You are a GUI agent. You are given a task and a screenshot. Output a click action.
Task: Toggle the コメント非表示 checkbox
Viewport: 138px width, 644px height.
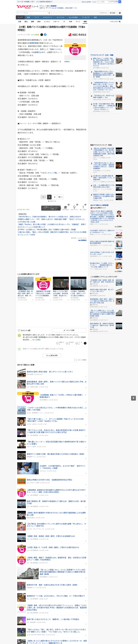(x=75, y=360)
